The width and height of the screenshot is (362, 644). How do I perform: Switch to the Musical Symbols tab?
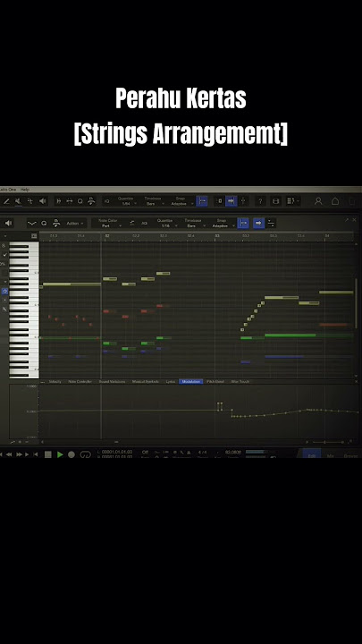(146, 382)
